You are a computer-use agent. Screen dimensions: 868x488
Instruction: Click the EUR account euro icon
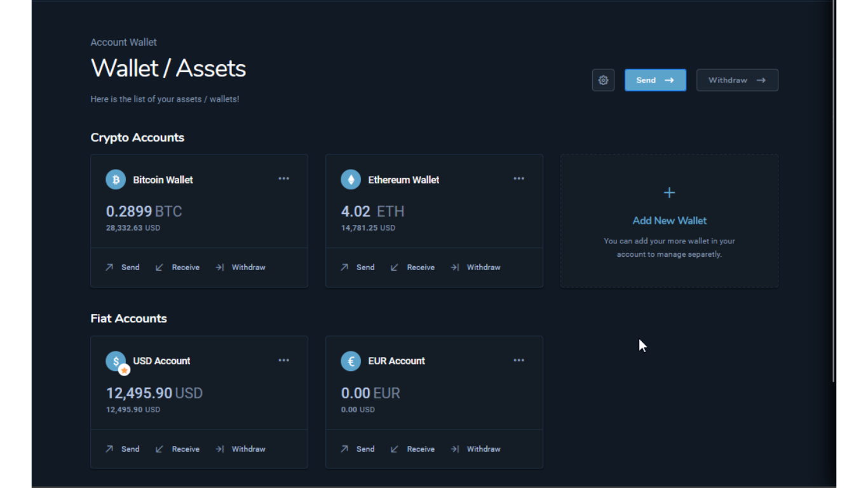(x=351, y=361)
